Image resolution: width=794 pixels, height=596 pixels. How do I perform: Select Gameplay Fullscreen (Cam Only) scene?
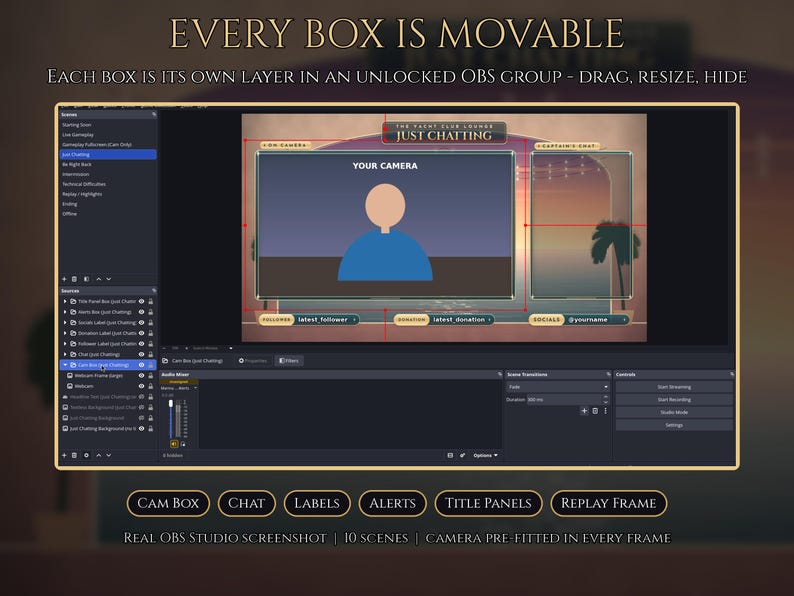point(108,145)
